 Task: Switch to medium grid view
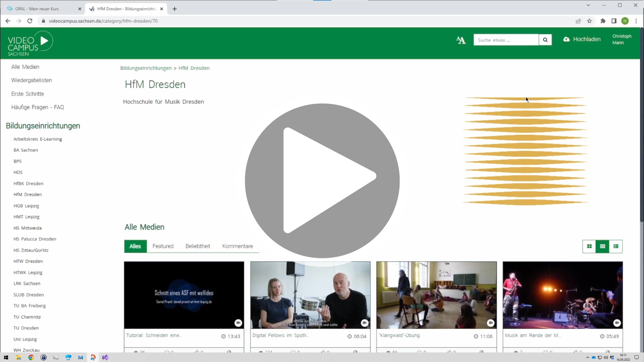(602, 246)
